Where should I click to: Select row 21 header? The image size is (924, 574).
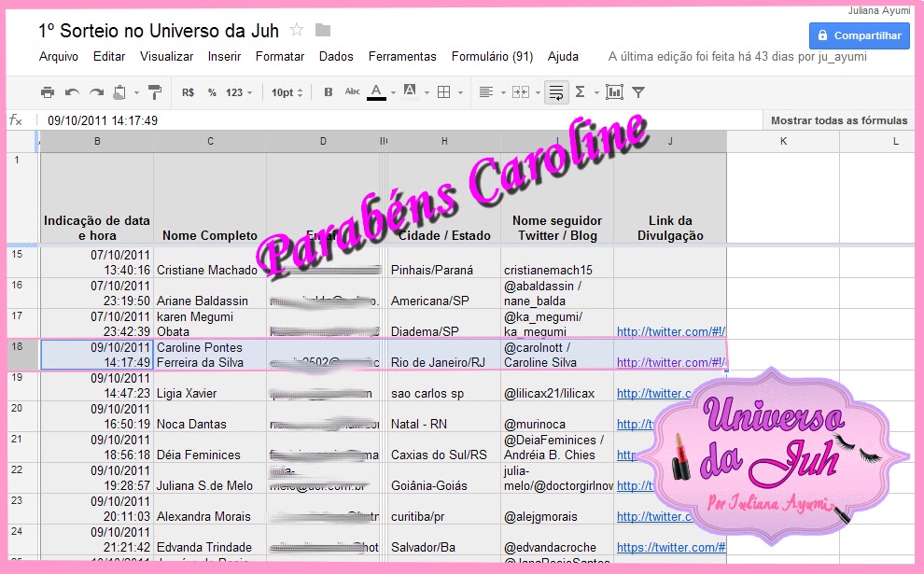coord(23,447)
